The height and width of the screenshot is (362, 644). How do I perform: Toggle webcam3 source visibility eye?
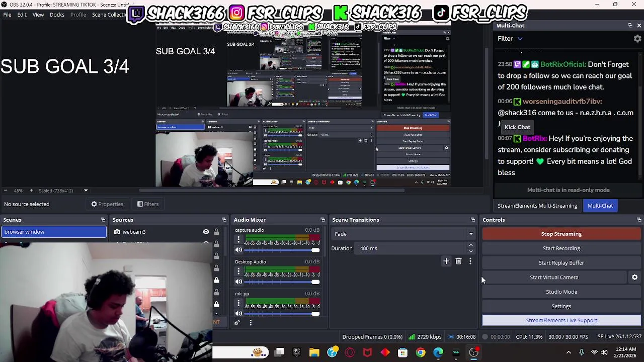point(206,232)
